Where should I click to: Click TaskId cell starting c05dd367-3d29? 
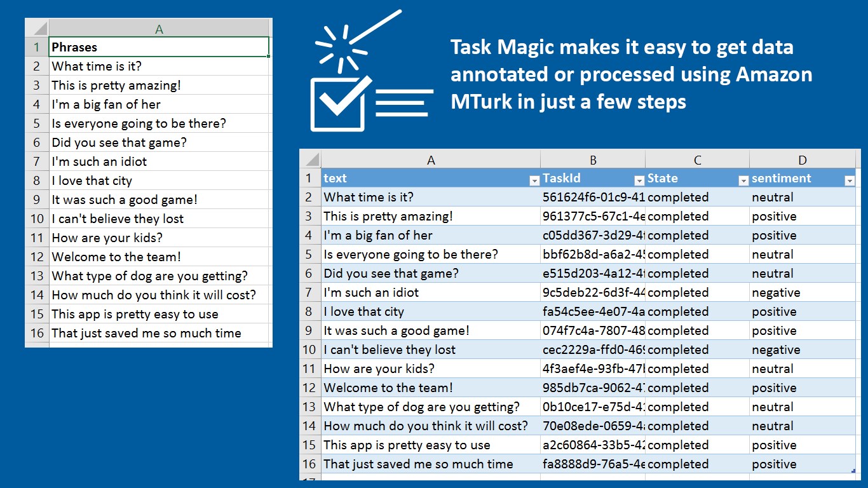593,235
